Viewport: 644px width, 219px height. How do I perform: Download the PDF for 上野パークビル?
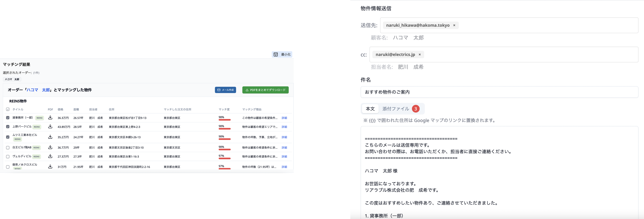[x=50, y=127]
